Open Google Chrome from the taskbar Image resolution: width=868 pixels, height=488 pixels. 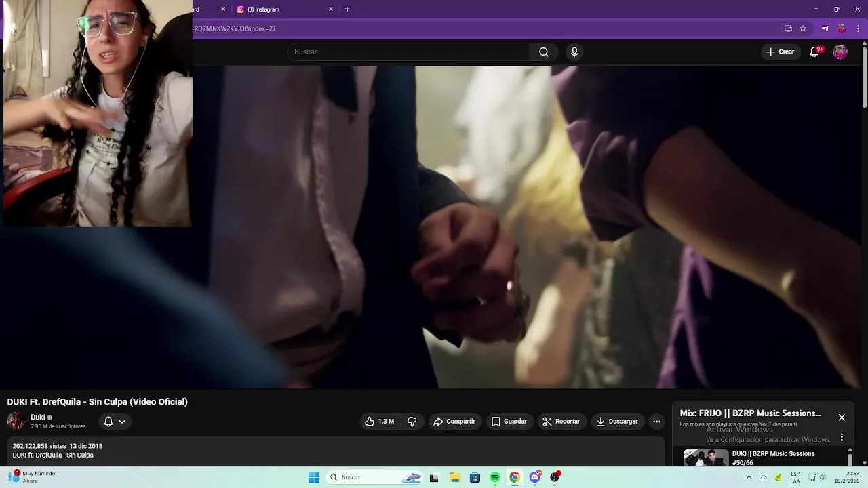(515, 477)
